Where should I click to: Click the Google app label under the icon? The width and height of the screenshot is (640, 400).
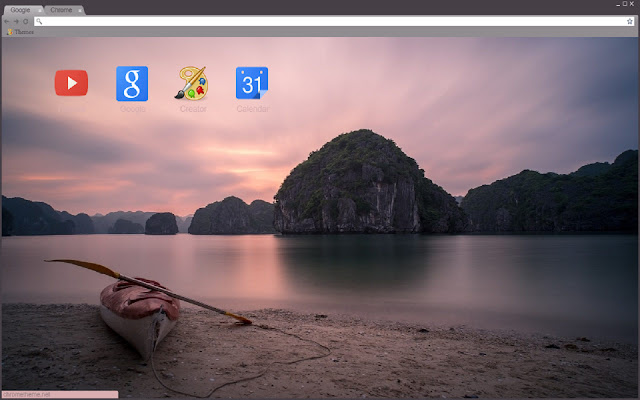pyautogui.click(x=133, y=109)
